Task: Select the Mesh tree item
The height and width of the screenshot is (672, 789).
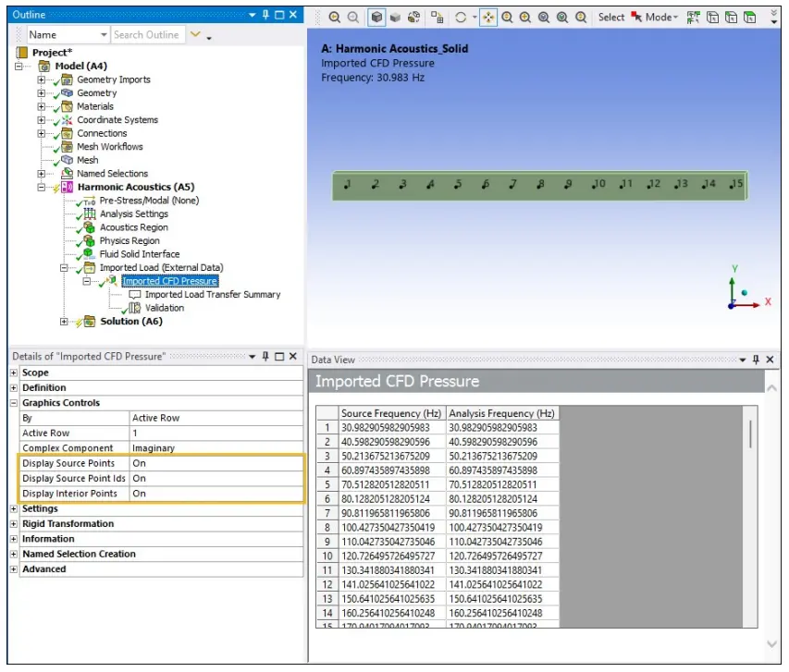Action: (x=88, y=160)
